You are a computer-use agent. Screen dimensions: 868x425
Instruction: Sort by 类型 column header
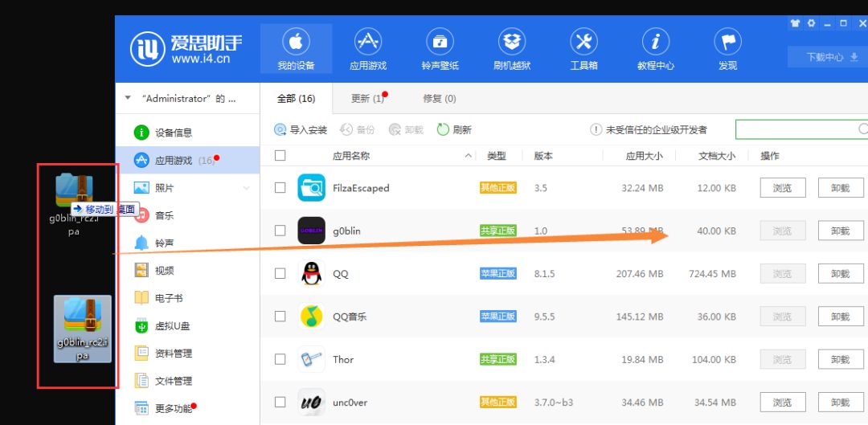(x=497, y=156)
